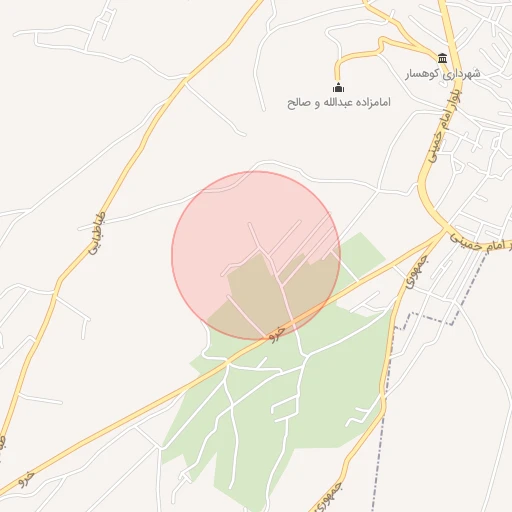The image size is (512, 512).
Task: Open the امامزاده عبدالله و صالح label
Action: point(339,102)
